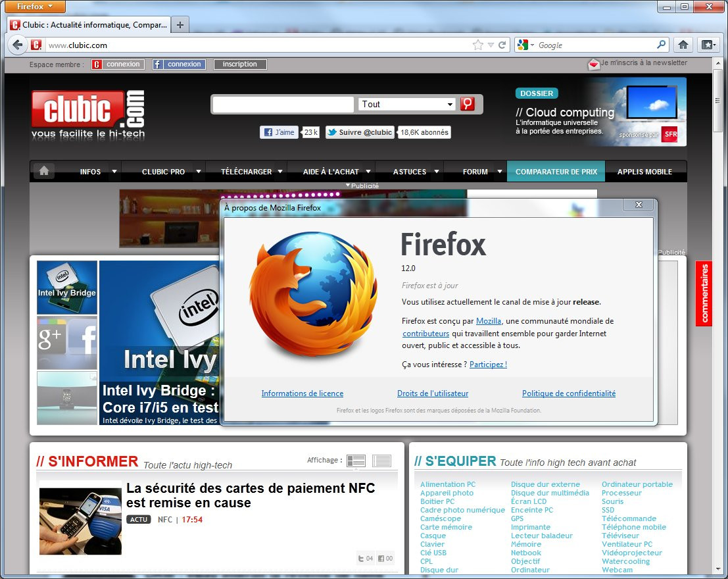Click the Twitter Suivre @clubic button

360,132
